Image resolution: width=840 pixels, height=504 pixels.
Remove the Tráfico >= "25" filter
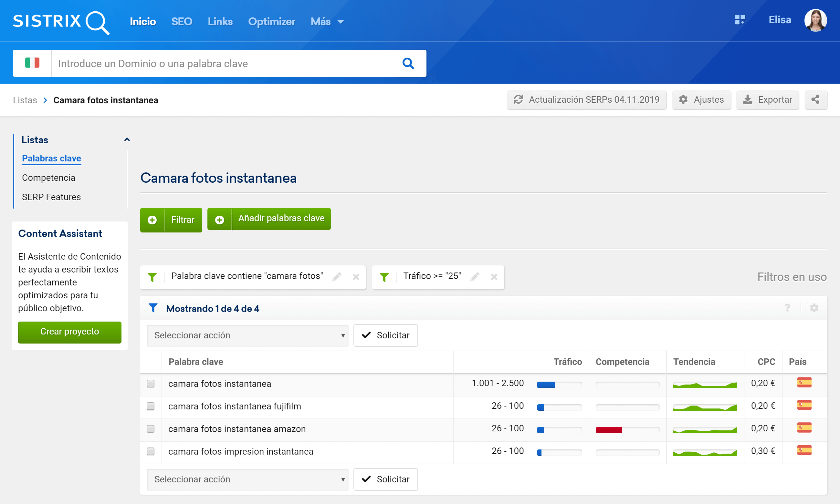[x=494, y=277]
